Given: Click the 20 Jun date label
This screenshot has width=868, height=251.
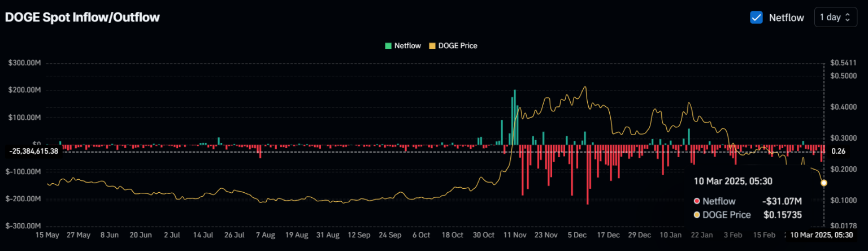Looking at the screenshot, I should [140, 235].
